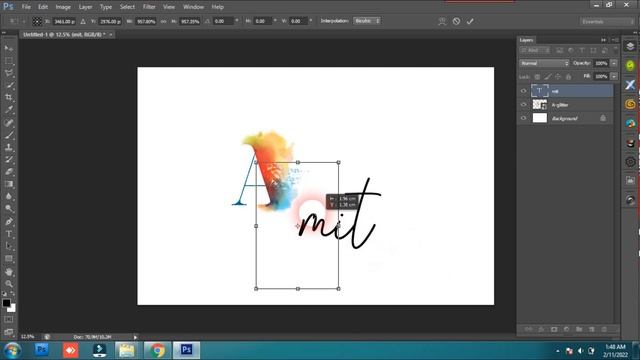Screen dimensions: 640x360
Task: Open Windows Start menu
Action: (x=12, y=351)
